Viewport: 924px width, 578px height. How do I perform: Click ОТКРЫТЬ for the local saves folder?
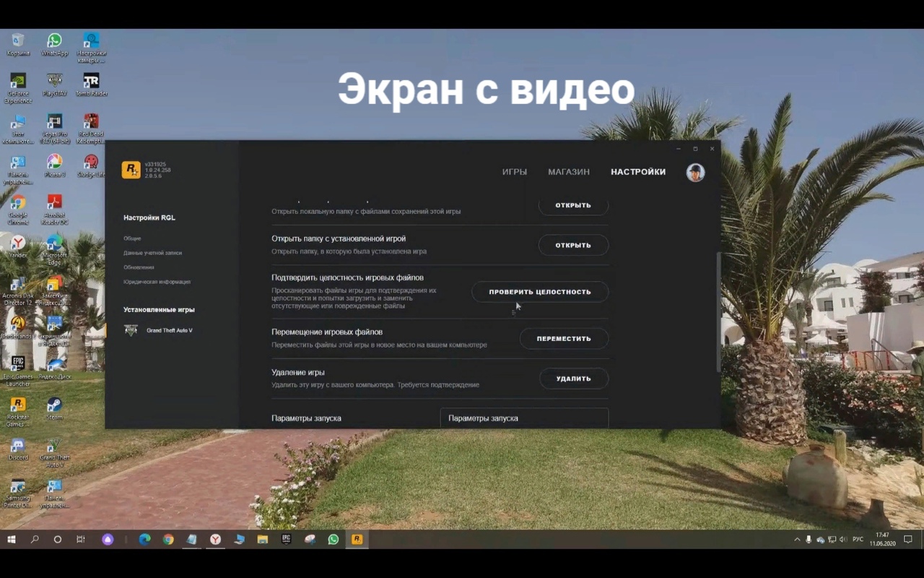(x=573, y=205)
